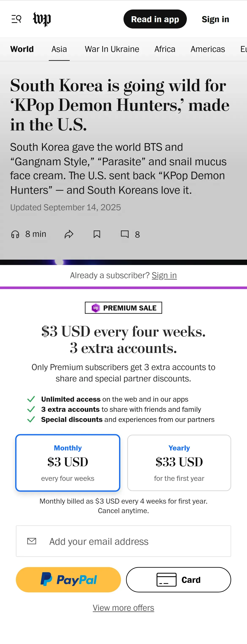
Task: Open View more offers link
Action: click(123, 607)
